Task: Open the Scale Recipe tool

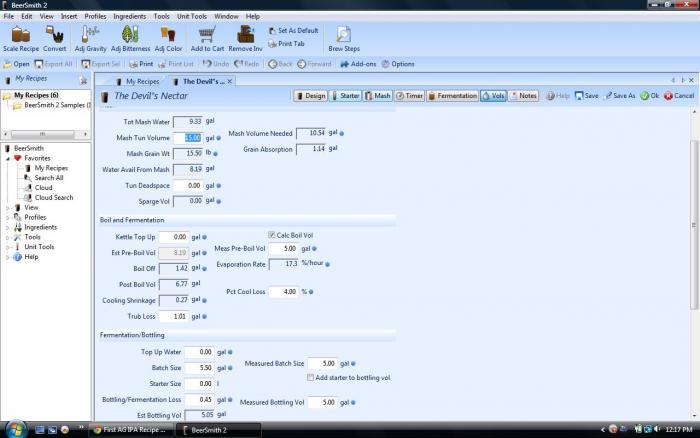Action: [x=21, y=39]
